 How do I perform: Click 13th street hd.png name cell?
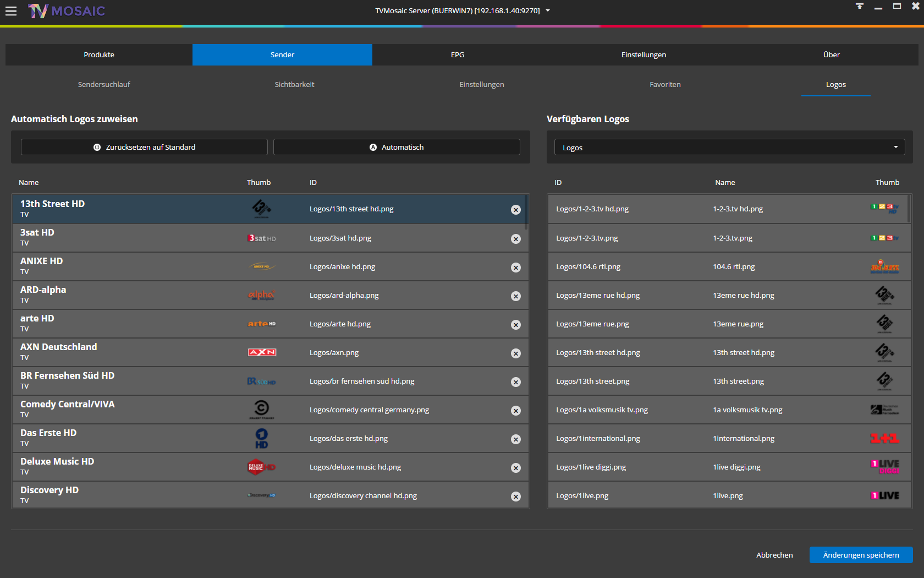744,352
